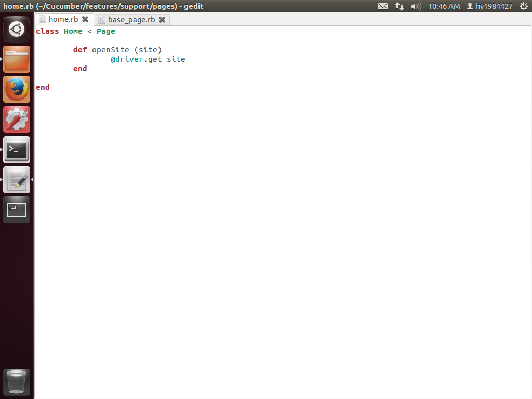Open the 10:46 AM clock menu
The image size is (532, 399).
(444, 6)
